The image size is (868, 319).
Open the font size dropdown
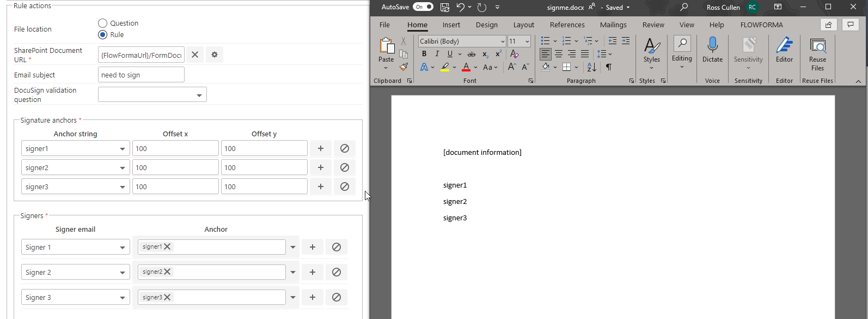(527, 41)
